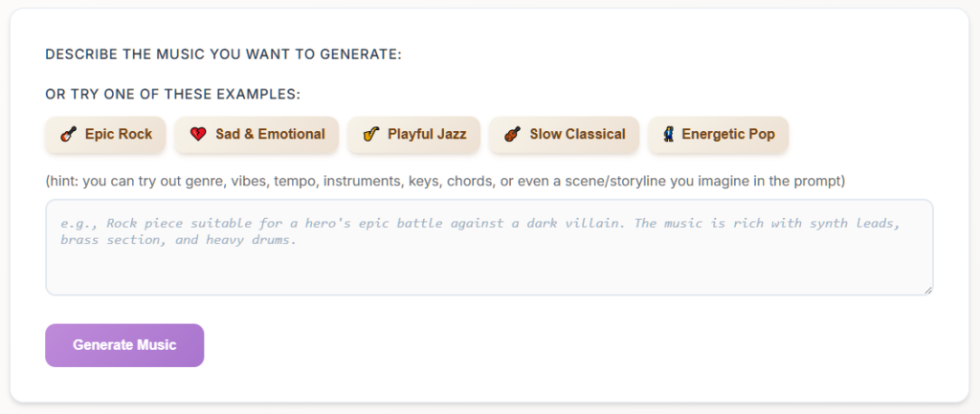
Task: Click the 'Describe the music' heading label
Action: tap(223, 54)
